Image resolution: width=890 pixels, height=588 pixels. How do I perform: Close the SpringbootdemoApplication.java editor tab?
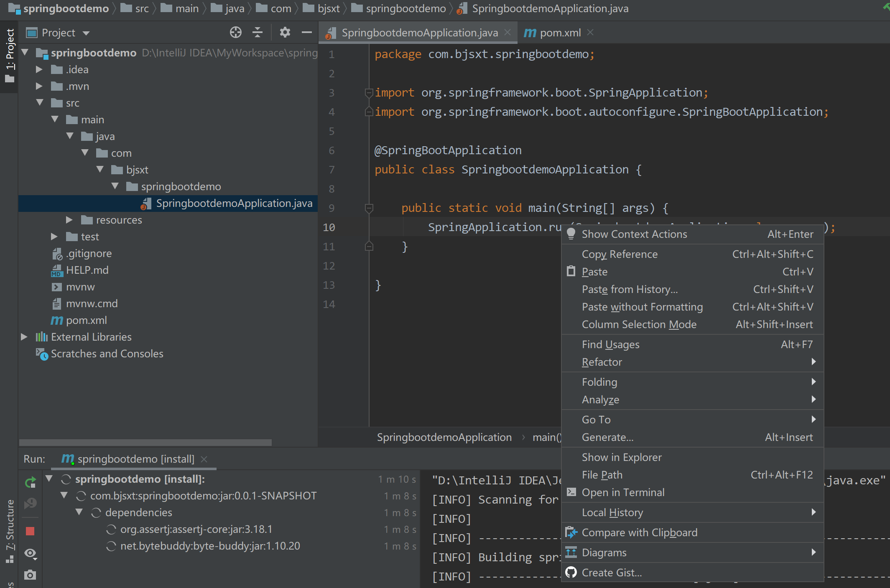507,33
